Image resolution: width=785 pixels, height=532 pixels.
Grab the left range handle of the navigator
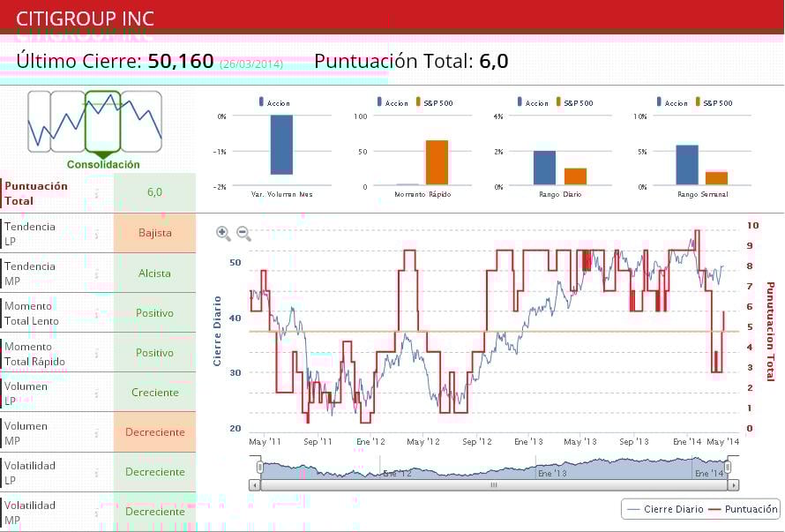[260, 467]
